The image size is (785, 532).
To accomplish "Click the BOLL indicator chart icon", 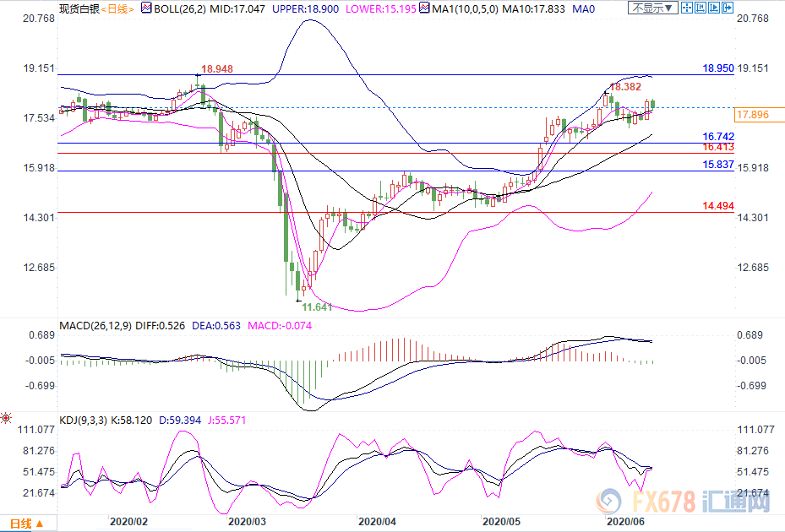I will pos(146,8).
